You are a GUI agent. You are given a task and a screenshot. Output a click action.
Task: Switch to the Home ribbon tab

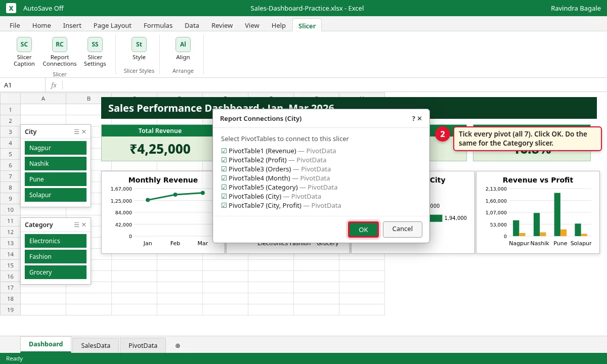click(41, 25)
